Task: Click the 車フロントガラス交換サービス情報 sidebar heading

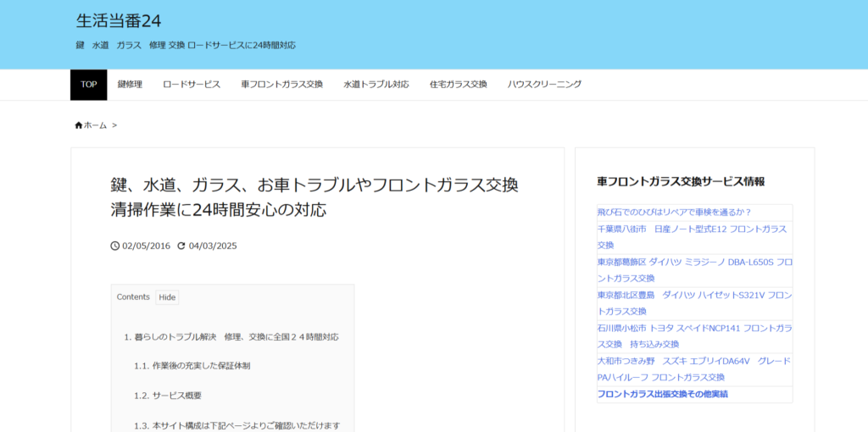Action: click(x=681, y=181)
